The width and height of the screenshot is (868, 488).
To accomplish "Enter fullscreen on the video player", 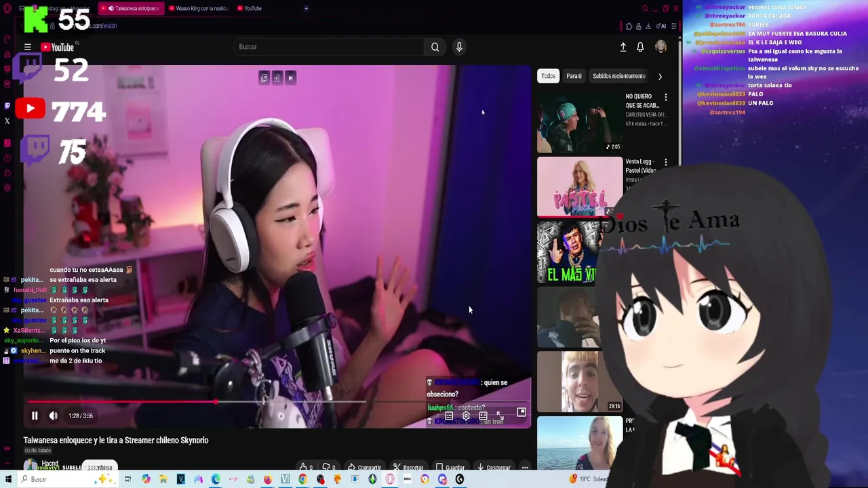I will [500, 415].
